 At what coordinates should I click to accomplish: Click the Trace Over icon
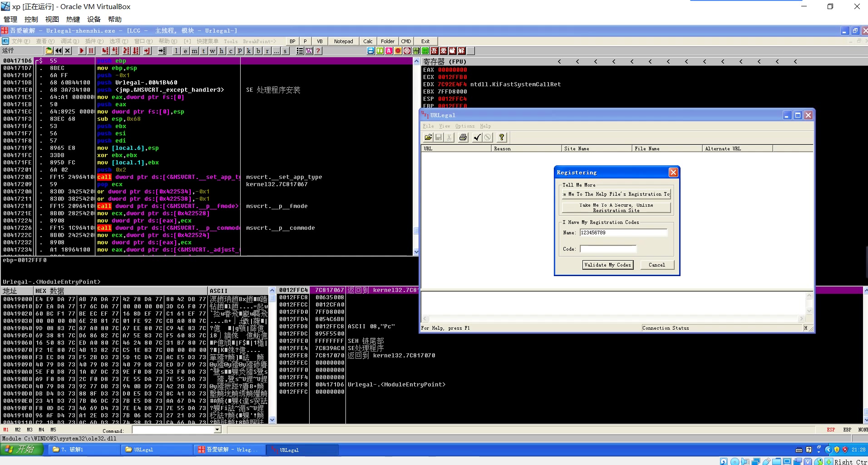tap(136, 51)
